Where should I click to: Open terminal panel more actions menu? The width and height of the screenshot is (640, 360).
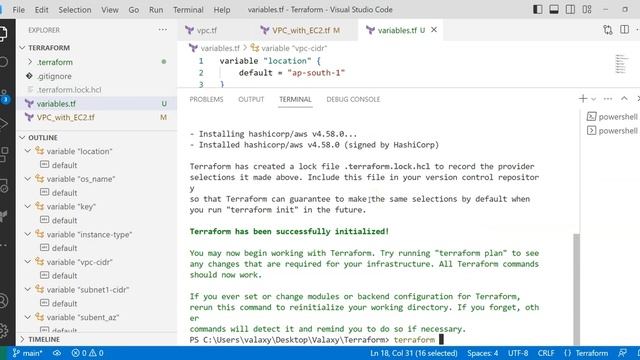pyautogui.click(x=608, y=99)
